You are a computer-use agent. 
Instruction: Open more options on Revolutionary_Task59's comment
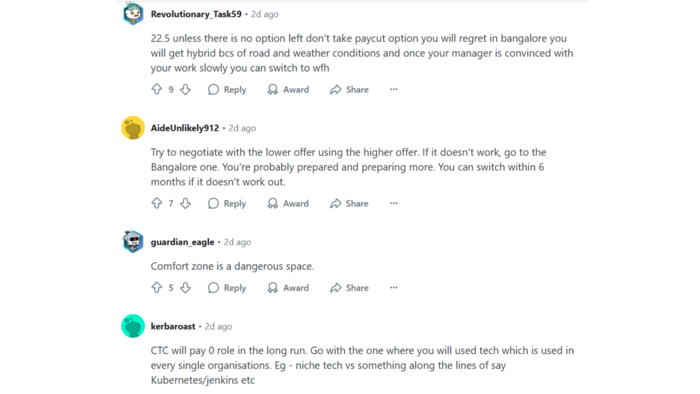[x=393, y=89]
